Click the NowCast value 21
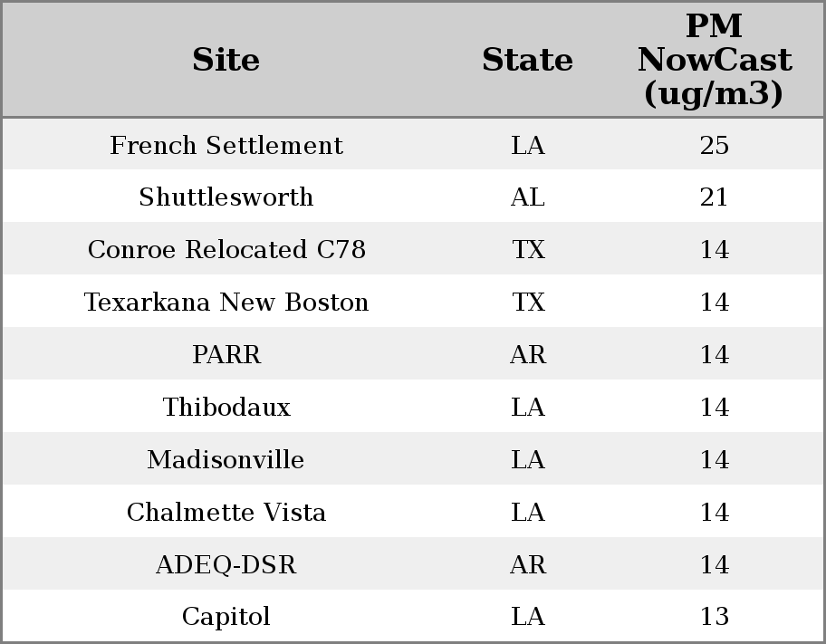826x644 pixels. pyautogui.click(x=715, y=197)
